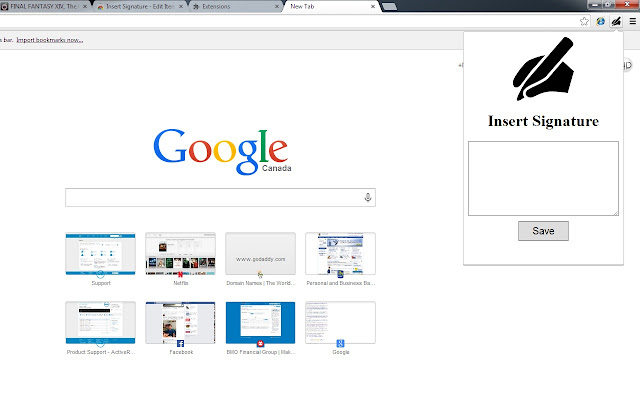
Task: Open the Facebook thumbnail tile
Action: pos(180,323)
